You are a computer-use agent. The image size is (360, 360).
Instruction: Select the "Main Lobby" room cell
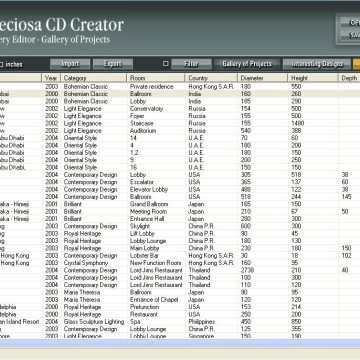[x=144, y=248]
